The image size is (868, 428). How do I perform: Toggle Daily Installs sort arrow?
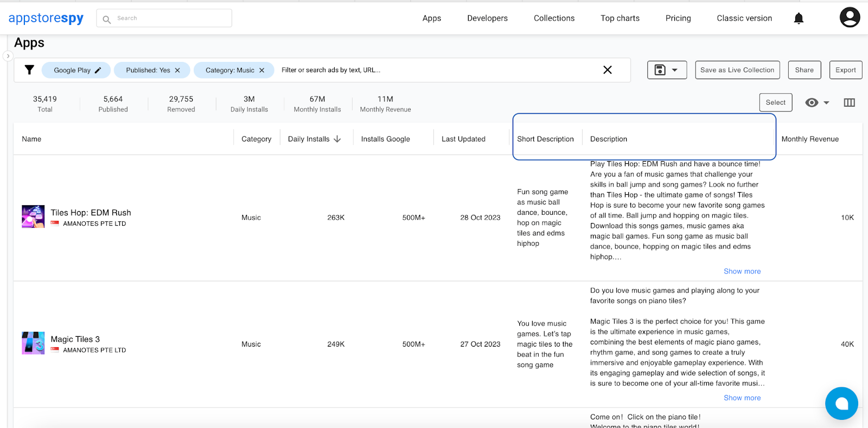[337, 139]
